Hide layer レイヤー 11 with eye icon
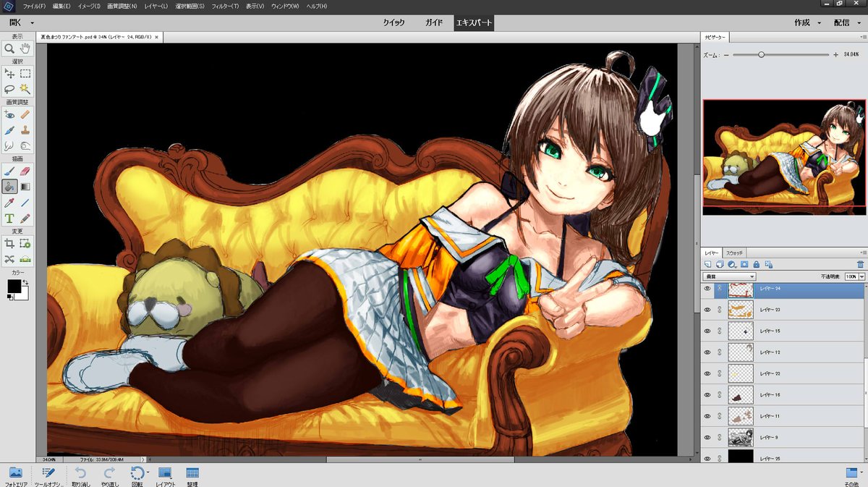 (x=707, y=417)
